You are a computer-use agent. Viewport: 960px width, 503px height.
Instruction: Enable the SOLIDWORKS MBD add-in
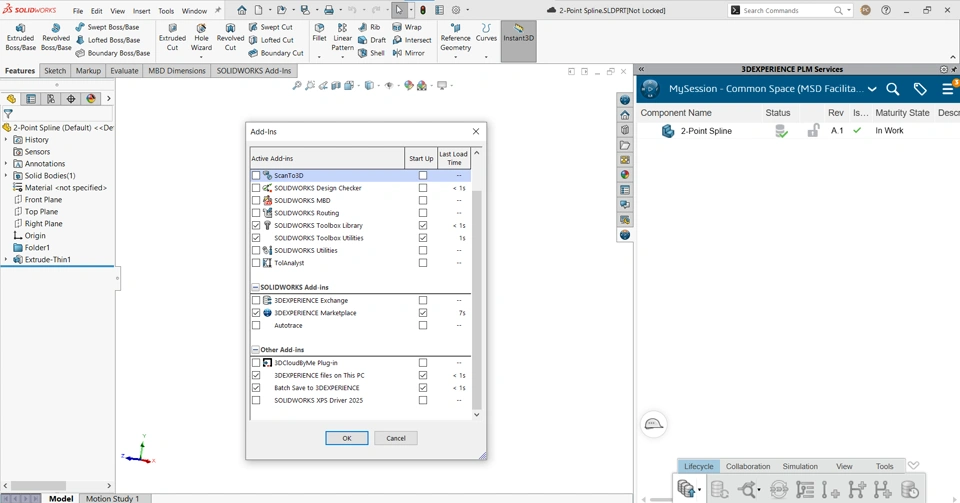pos(256,201)
